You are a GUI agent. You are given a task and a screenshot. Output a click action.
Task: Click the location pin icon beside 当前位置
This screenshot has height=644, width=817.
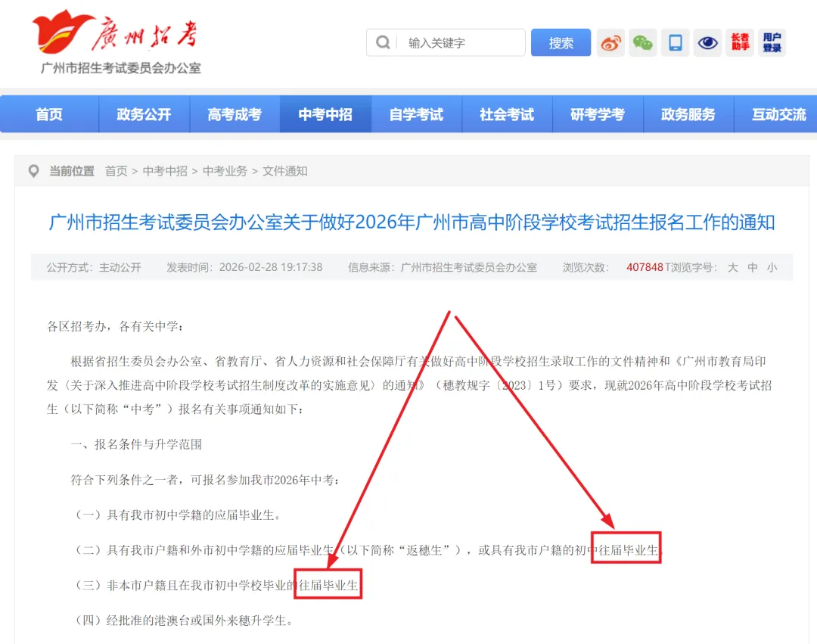click(x=34, y=171)
